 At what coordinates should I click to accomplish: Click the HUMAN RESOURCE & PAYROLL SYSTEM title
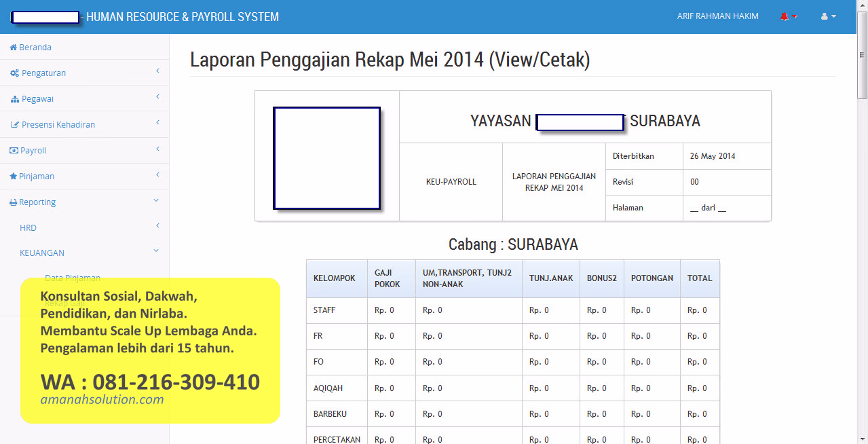pos(183,17)
